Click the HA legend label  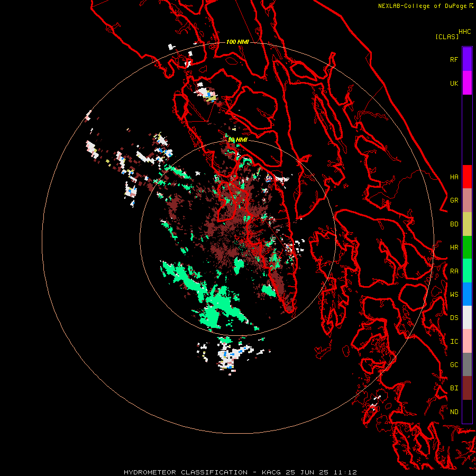tap(454, 177)
